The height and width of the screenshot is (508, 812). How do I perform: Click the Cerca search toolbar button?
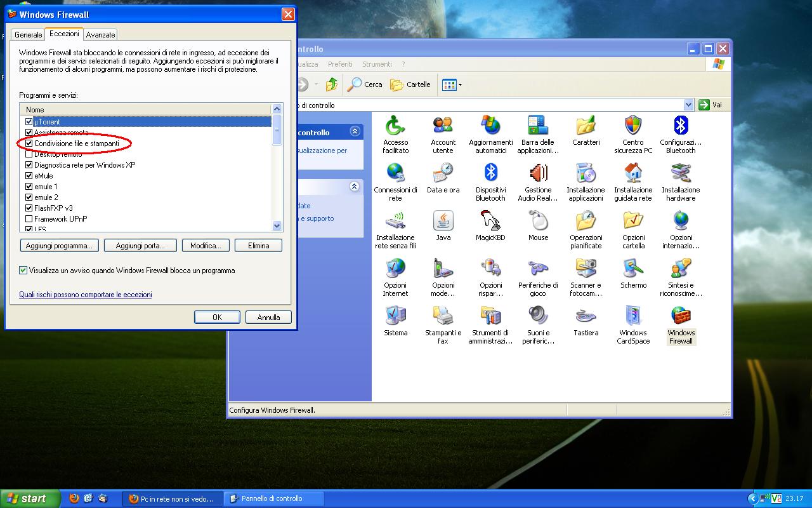point(365,84)
